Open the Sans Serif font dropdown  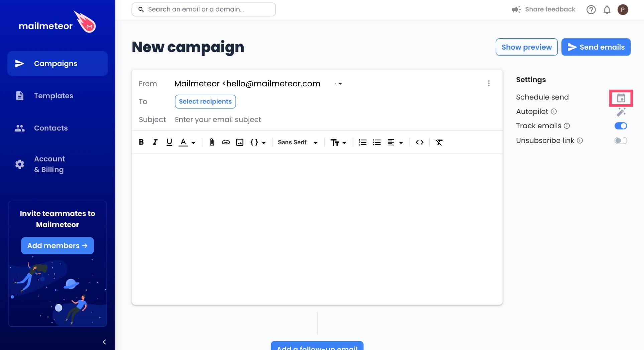pyautogui.click(x=298, y=142)
